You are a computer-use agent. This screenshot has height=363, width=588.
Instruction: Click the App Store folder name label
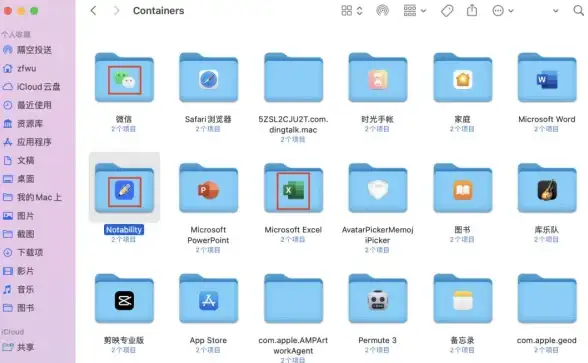tap(208, 340)
